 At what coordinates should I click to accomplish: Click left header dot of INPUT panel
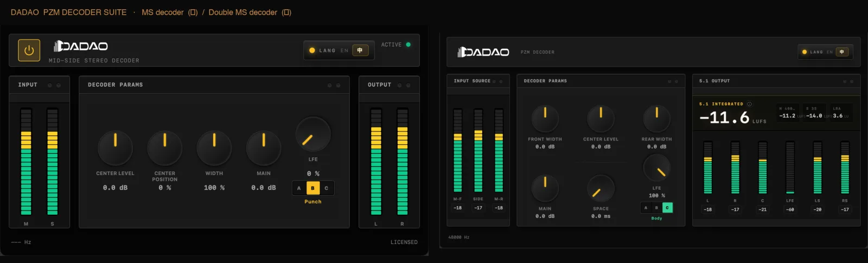pos(50,85)
